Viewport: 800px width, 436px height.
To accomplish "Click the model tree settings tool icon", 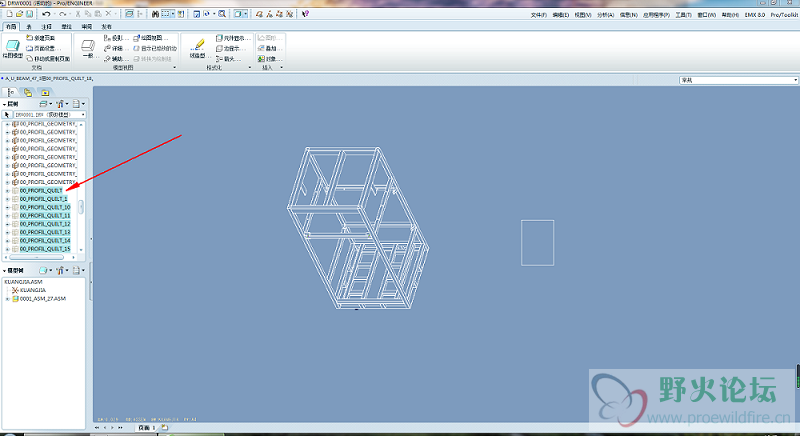I will coord(60,270).
